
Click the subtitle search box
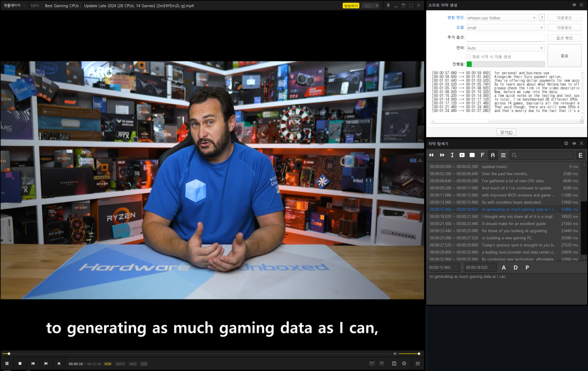[x=542, y=155]
